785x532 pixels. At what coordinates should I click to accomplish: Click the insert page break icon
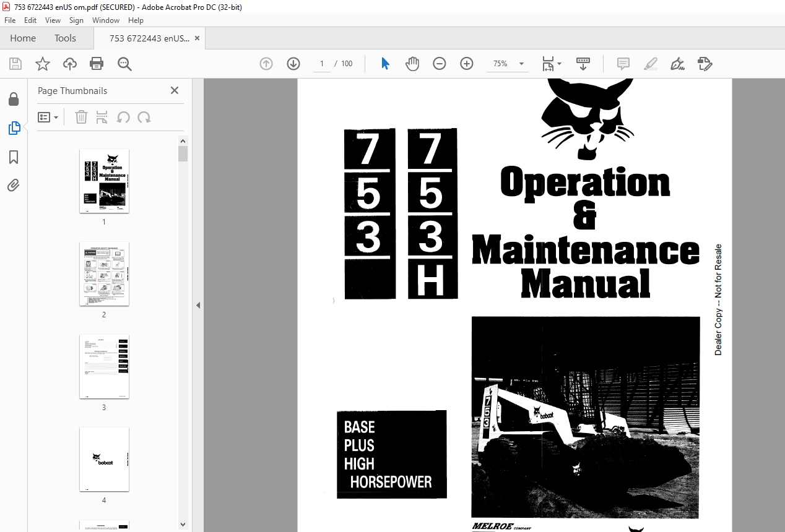coord(102,117)
